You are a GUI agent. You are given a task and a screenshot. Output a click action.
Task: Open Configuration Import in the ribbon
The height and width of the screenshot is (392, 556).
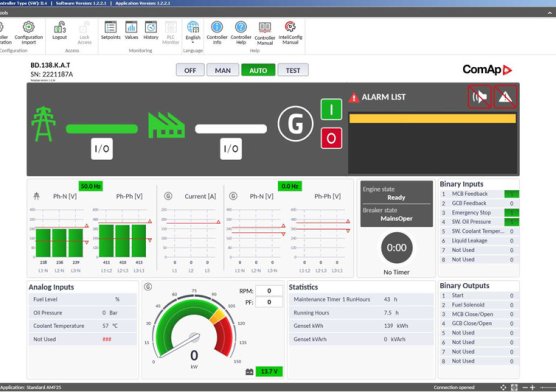pos(29,32)
